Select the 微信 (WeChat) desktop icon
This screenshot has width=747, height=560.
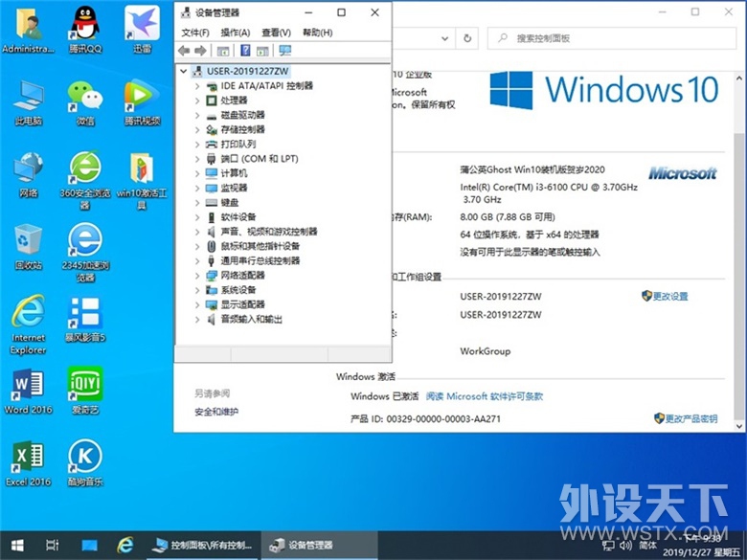tap(85, 101)
